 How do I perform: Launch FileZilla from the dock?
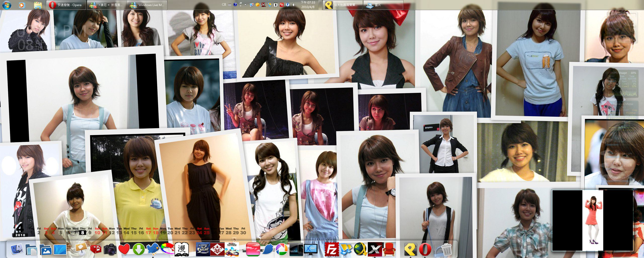pos(332,249)
